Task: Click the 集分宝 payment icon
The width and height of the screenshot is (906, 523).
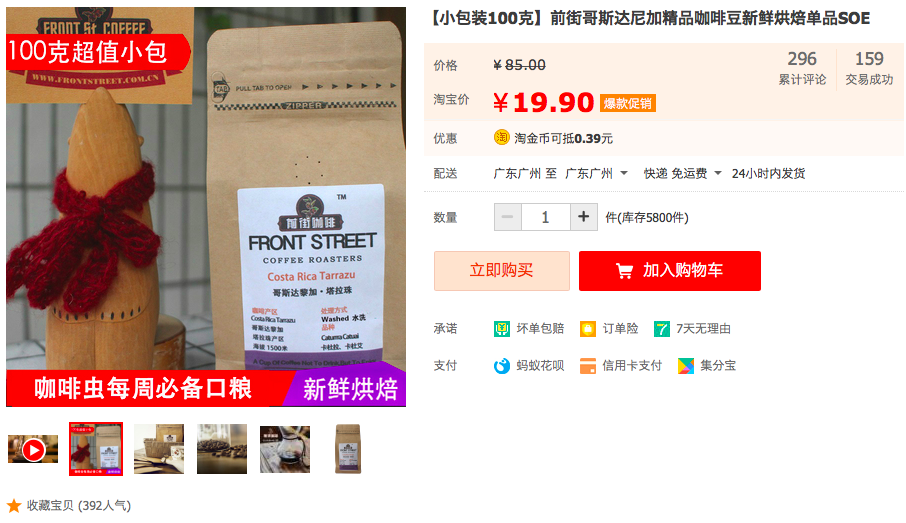Action: pos(686,366)
